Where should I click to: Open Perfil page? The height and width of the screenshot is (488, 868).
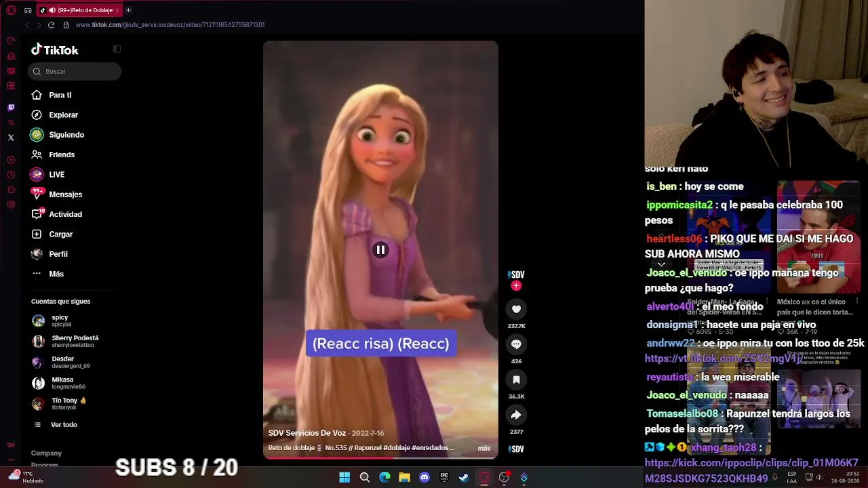click(x=50, y=254)
